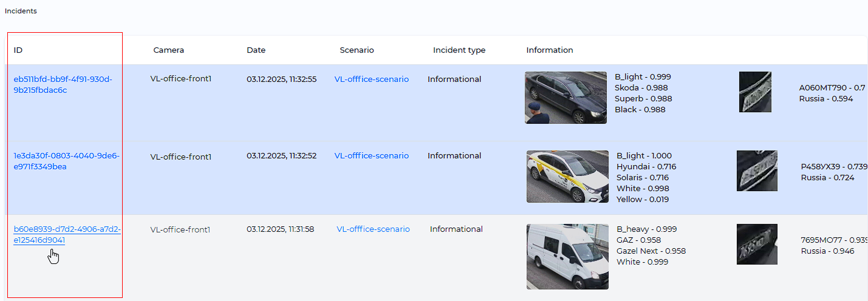
Task: Click the Incident type column header
Action: pyautogui.click(x=459, y=50)
